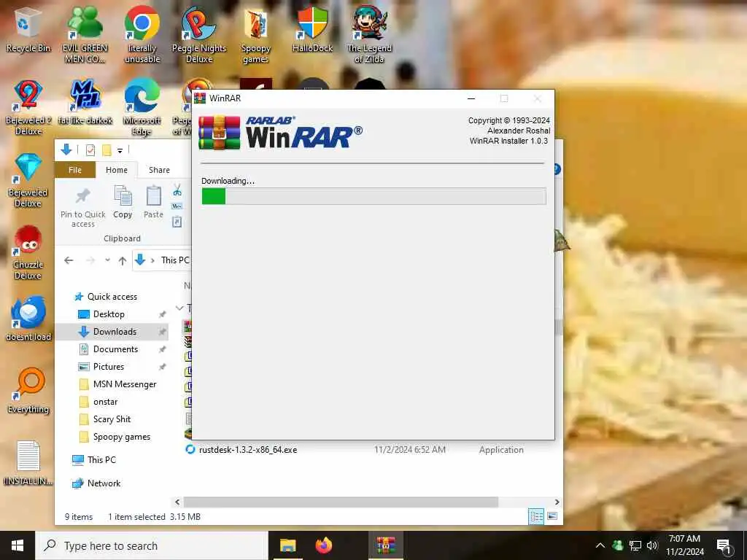Open the EVIL GREEN MEN CO desktop shortcut
Screen dimensions: 747x560
tap(85, 35)
